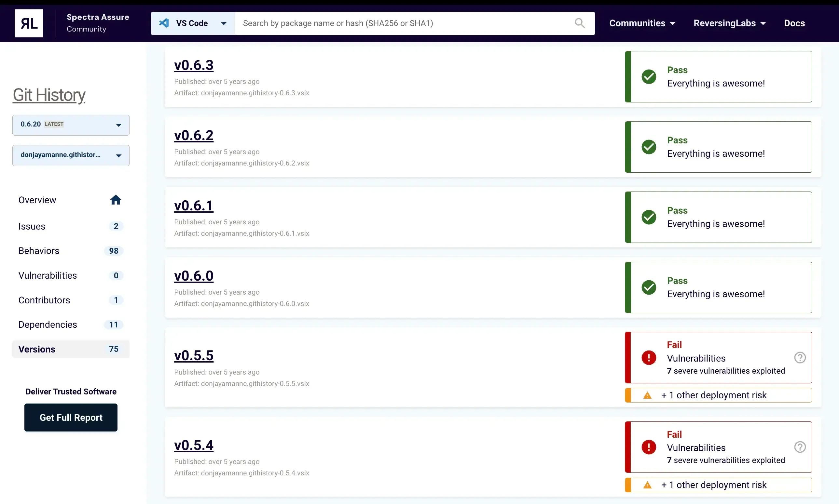Click help icon on v0.5.4 fail card
This screenshot has height=504, width=839.
[800, 447]
